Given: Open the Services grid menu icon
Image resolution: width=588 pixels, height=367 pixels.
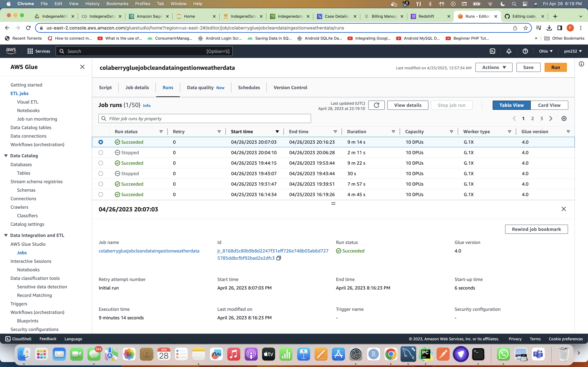Looking at the screenshot, I should point(30,51).
